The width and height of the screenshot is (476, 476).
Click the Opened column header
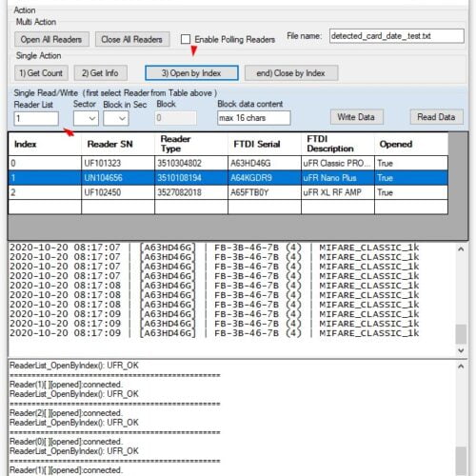(x=411, y=144)
